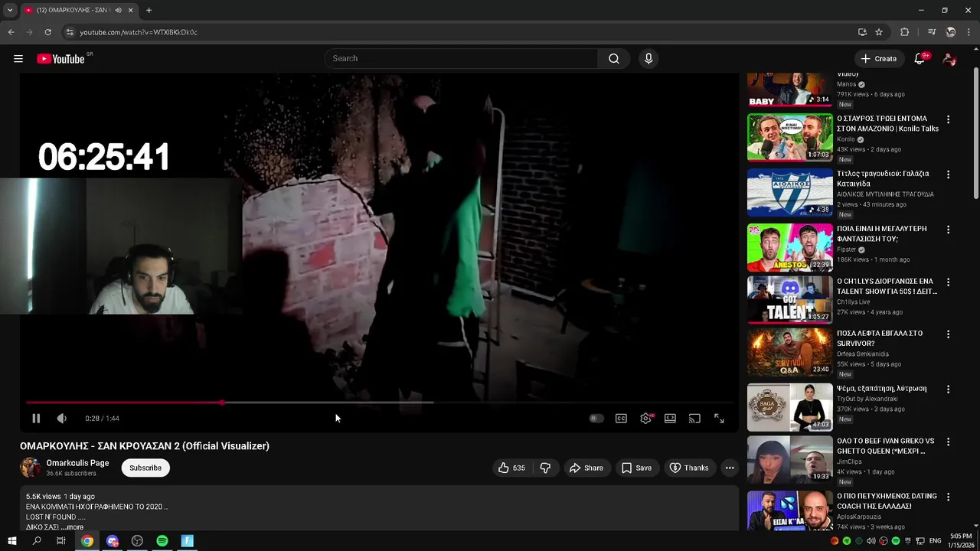
Task: Open the tab search dropdown arrow
Action: point(9,10)
